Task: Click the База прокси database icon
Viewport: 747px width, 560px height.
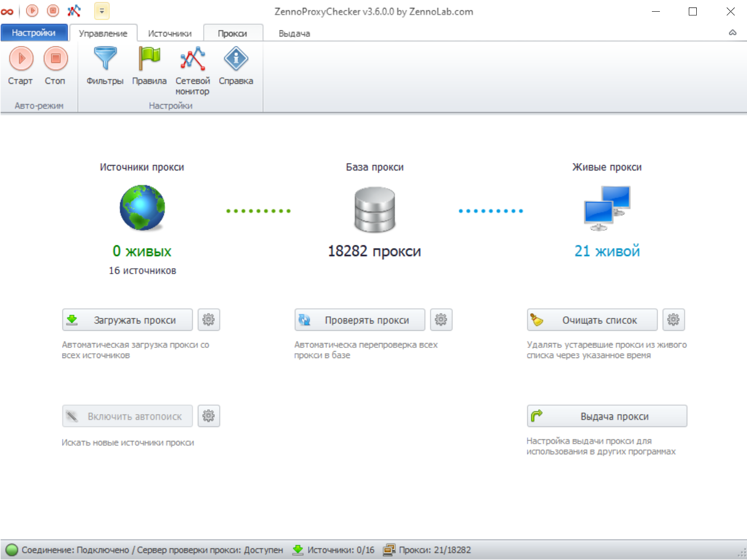Action: pyautogui.click(x=375, y=209)
